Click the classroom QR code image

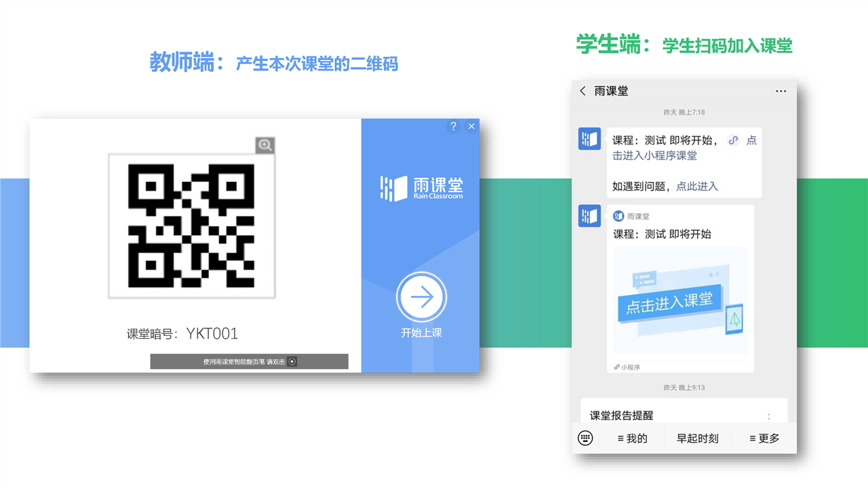coord(192,226)
